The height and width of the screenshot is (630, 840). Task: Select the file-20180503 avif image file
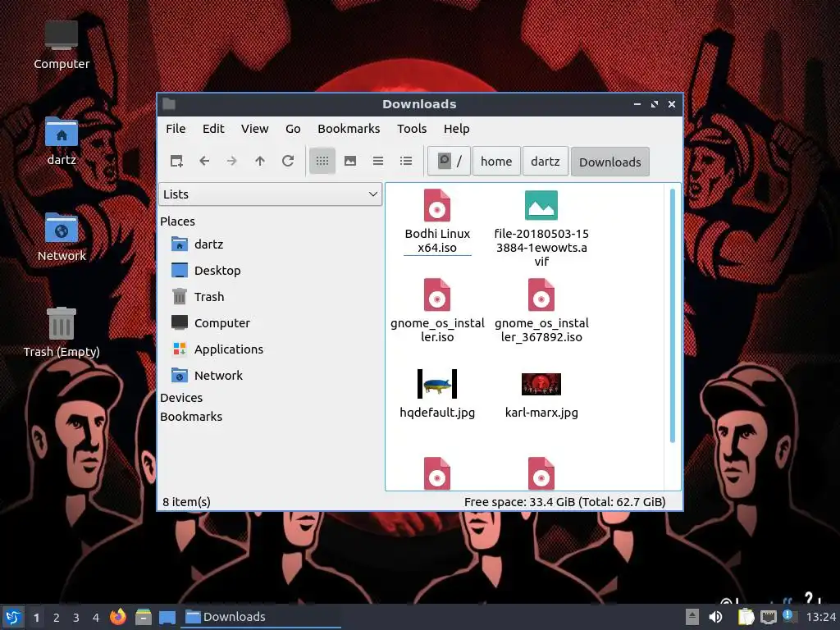coord(541,228)
